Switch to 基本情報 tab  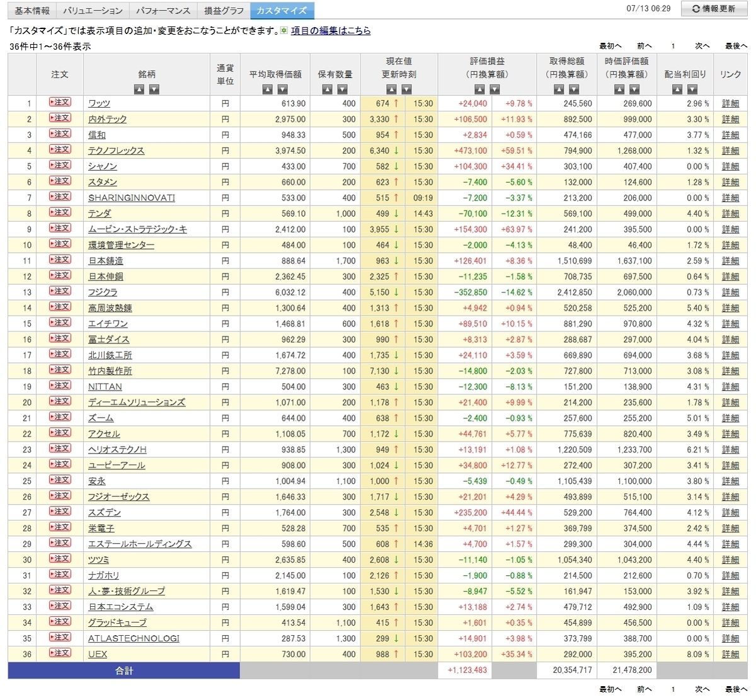tap(32, 11)
